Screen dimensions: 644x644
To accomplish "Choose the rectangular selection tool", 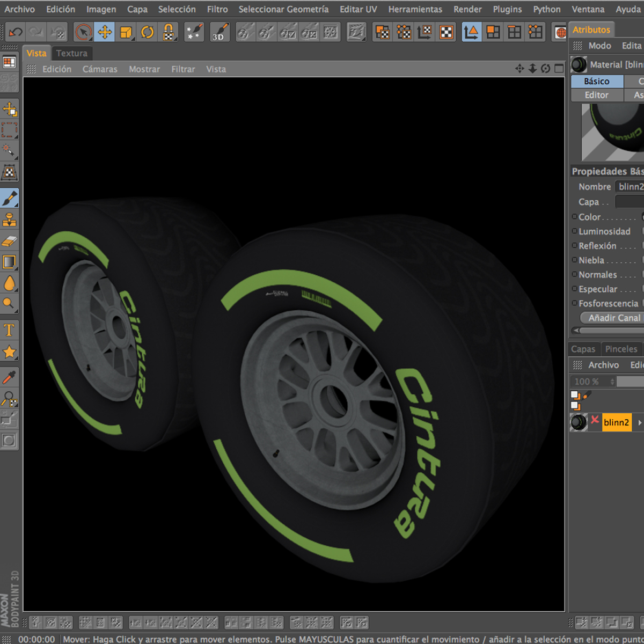I will coord(10,130).
